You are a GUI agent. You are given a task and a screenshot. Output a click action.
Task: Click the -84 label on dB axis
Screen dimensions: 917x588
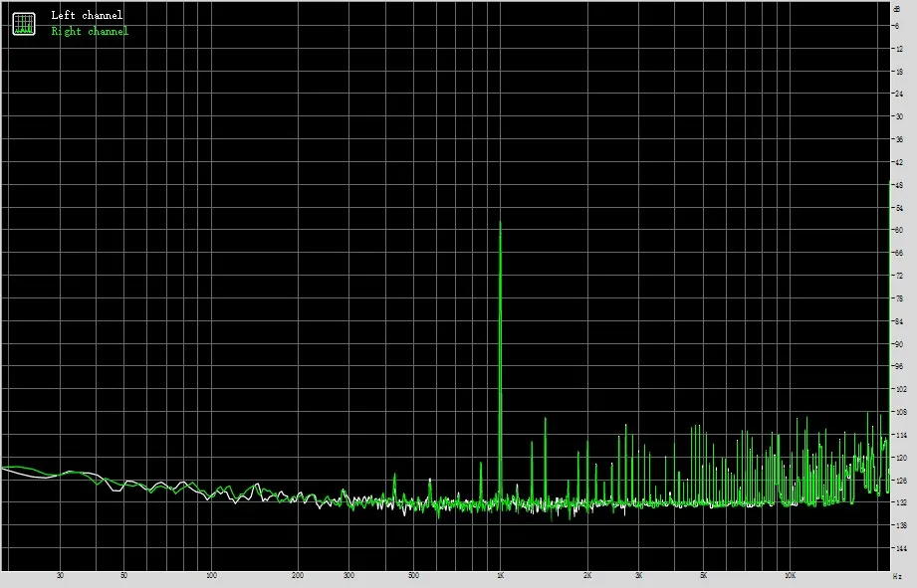pyautogui.click(x=898, y=321)
